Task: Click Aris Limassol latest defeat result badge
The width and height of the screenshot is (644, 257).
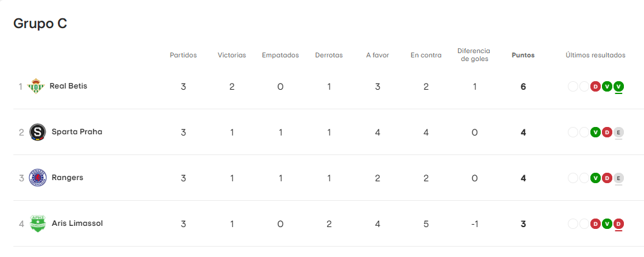Action: pos(618,223)
